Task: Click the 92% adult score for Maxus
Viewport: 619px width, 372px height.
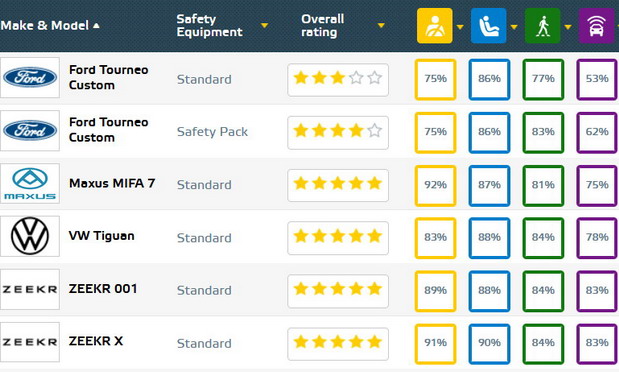Action: [435, 185]
